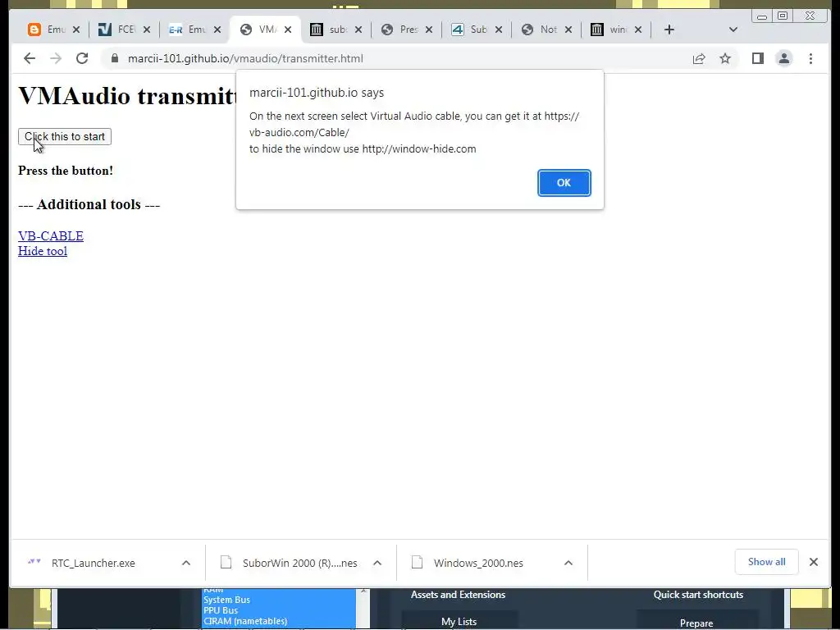This screenshot has width=840, height=630.
Task: Select System Bus in the background window list
Action: pos(226,600)
